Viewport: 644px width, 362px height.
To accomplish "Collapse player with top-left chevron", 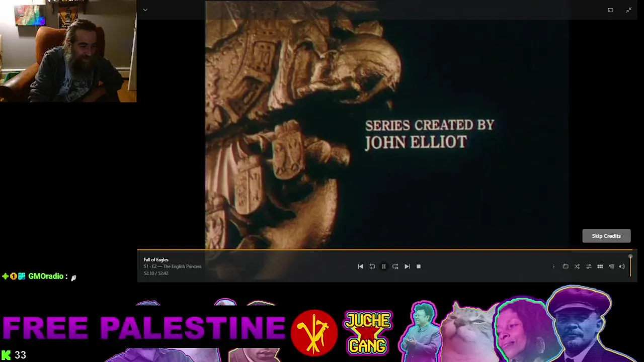I will click(x=145, y=10).
